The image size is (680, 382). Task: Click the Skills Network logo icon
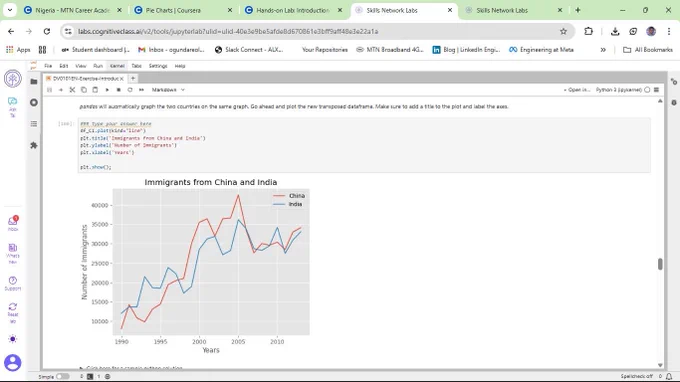13,79
